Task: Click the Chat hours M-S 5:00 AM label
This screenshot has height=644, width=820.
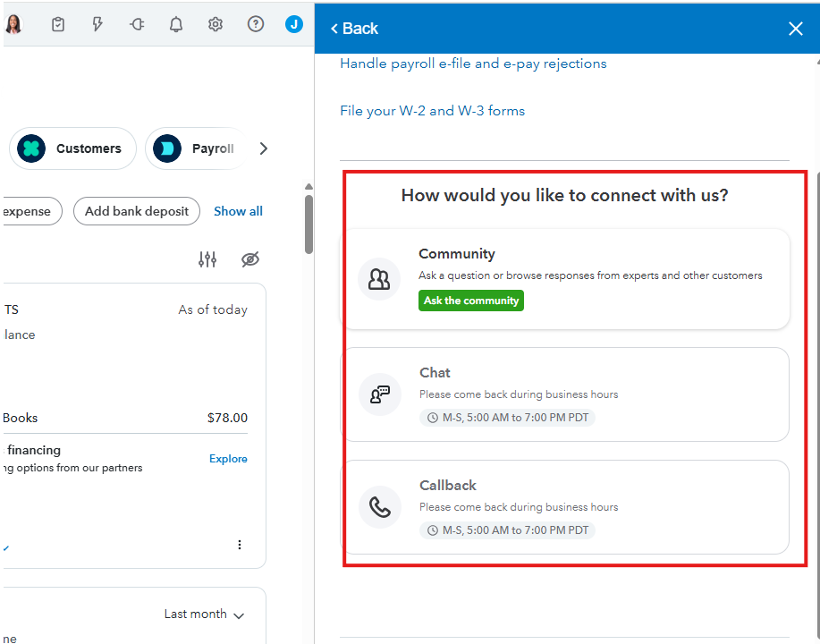Action: click(507, 418)
